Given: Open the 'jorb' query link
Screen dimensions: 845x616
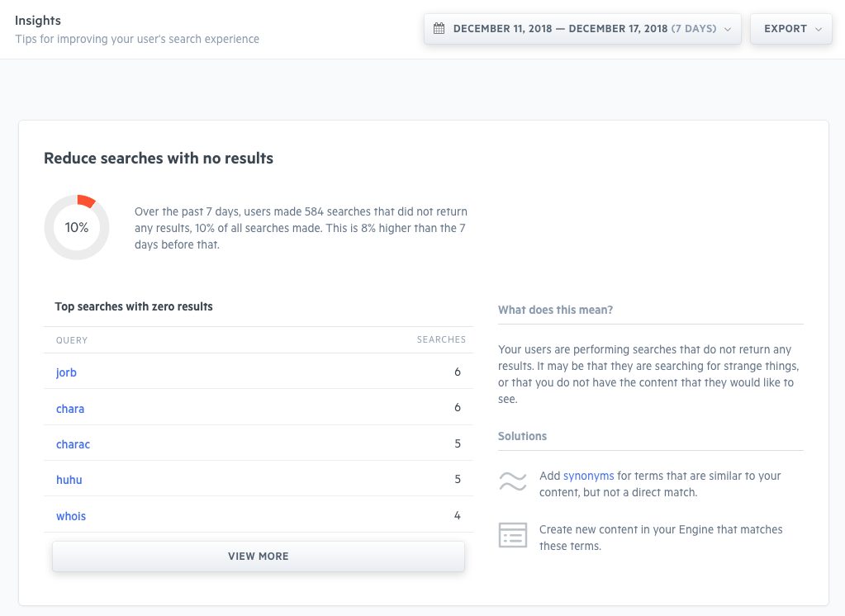Looking at the screenshot, I should (x=66, y=372).
